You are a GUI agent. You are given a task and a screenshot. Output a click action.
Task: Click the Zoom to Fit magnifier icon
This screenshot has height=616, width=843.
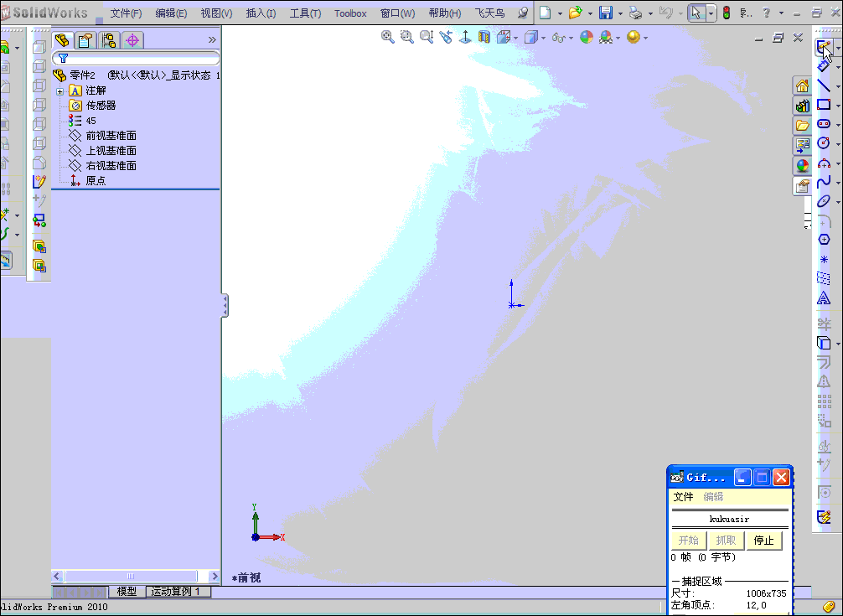click(387, 37)
